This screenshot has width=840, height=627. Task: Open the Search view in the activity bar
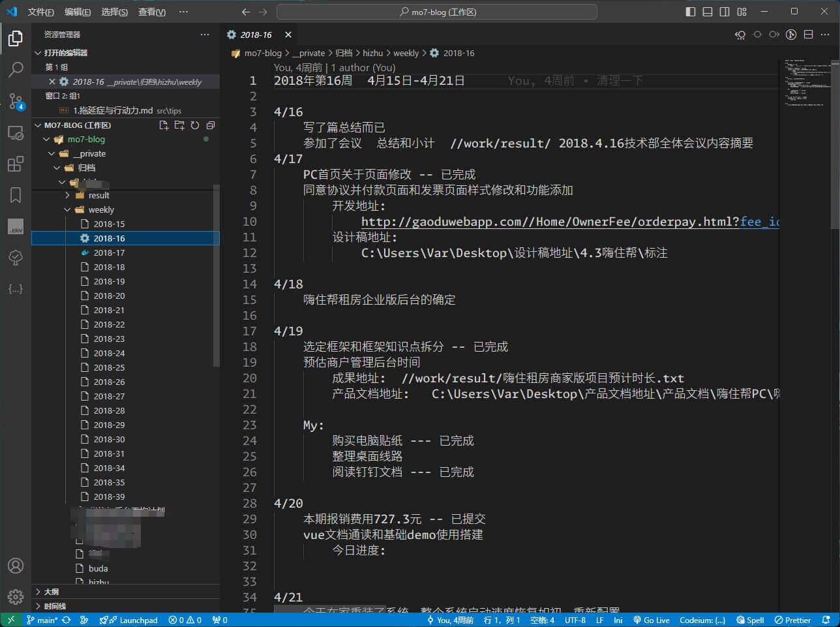(x=16, y=69)
